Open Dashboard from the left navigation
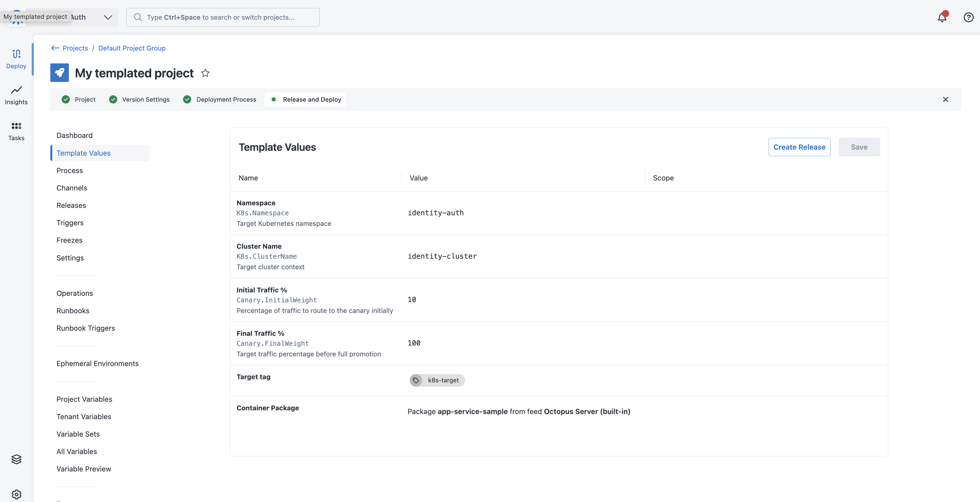Image resolution: width=980 pixels, height=502 pixels. coord(74,135)
